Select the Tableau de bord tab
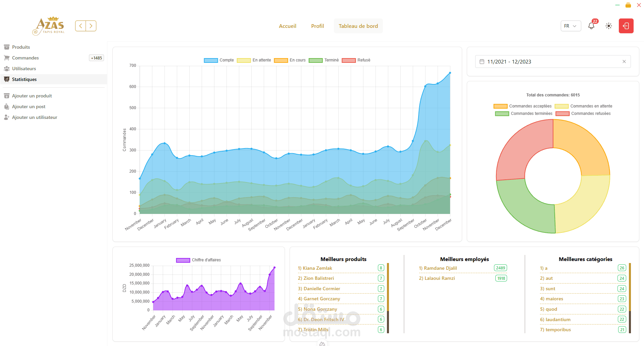Screen dimensions: 644x346 click(358, 26)
